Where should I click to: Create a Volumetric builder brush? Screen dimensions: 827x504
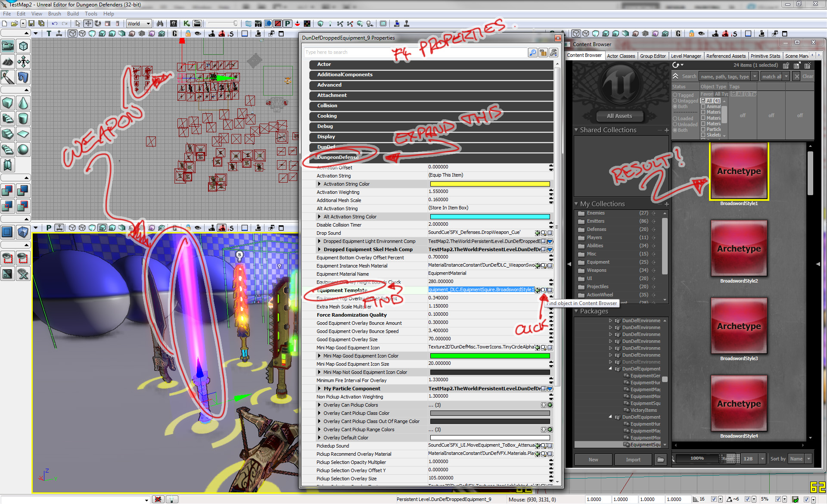[8, 165]
